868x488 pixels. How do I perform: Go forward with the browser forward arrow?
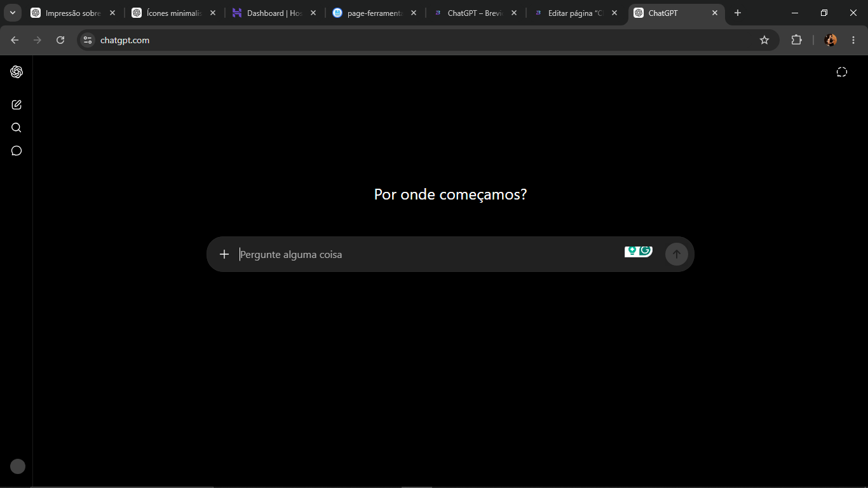(37, 40)
